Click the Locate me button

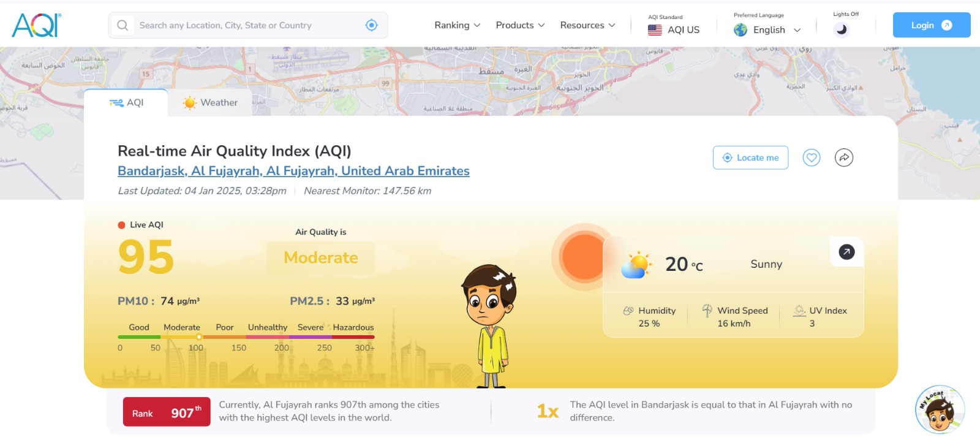pyautogui.click(x=750, y=158)
